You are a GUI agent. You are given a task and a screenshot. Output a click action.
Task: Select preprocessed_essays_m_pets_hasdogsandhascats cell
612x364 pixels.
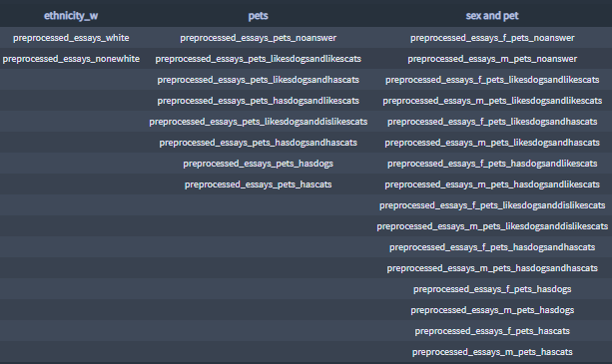[x=492, y=269]
